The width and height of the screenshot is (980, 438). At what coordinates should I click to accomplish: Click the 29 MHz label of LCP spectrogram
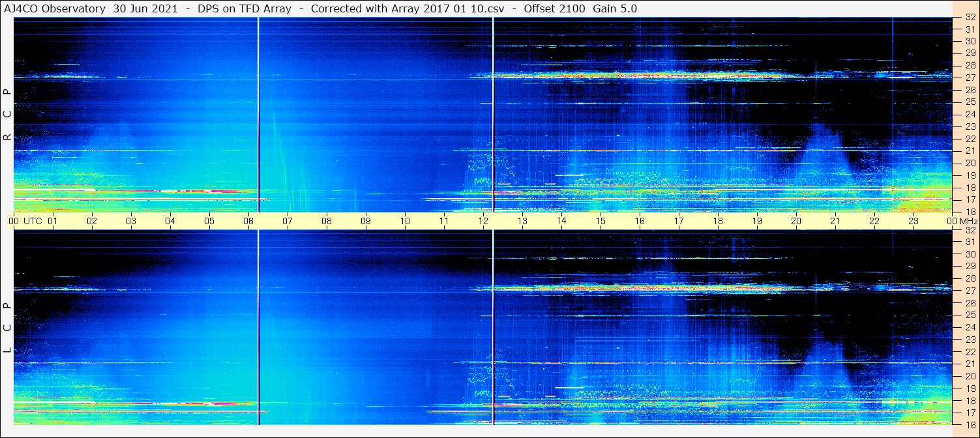tap(970, 267)
